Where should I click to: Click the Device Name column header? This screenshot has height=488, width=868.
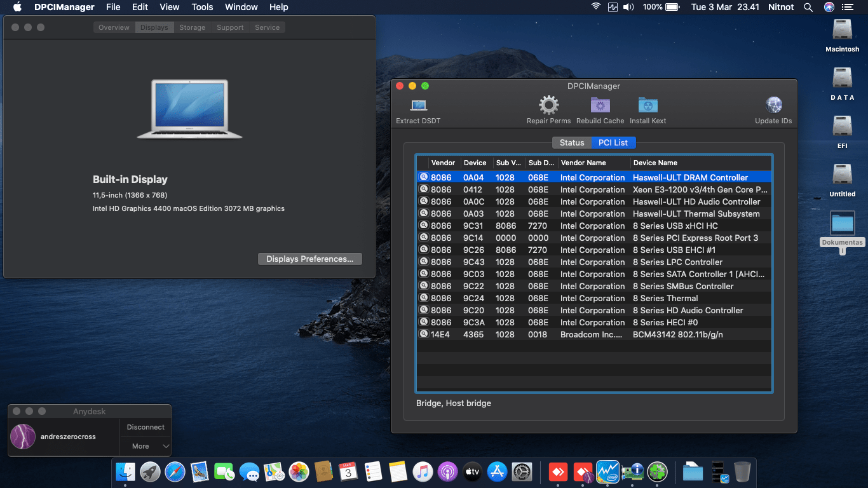tap(700, 163)
